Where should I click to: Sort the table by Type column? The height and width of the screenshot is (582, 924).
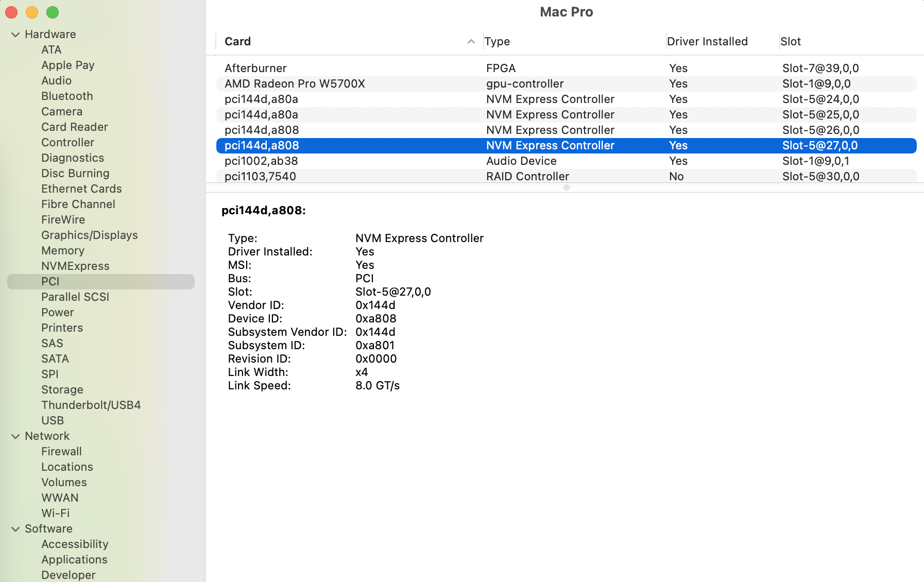point(497,41)
